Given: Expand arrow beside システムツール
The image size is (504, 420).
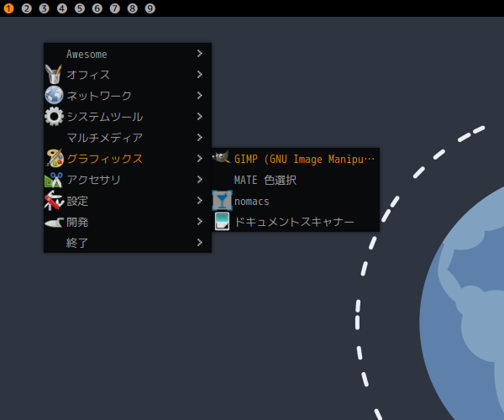Looking at the screenshot, I should [200, 116].
